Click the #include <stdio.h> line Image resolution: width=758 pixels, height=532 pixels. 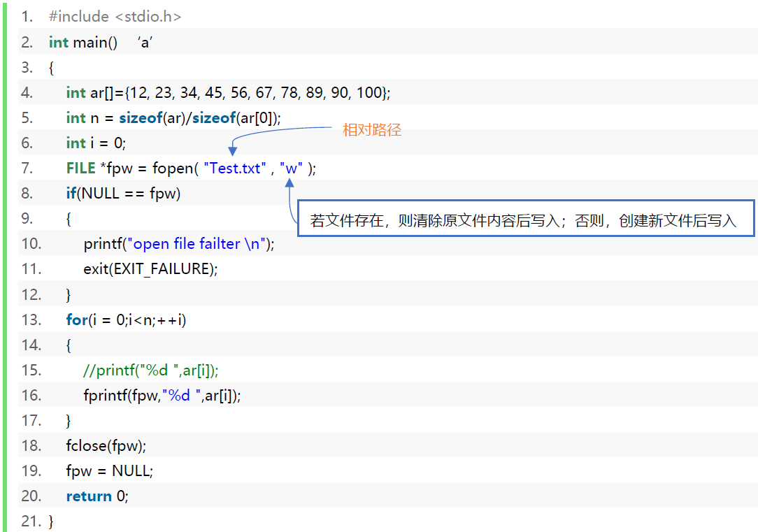pyautogui.click(x=115, y=17)
